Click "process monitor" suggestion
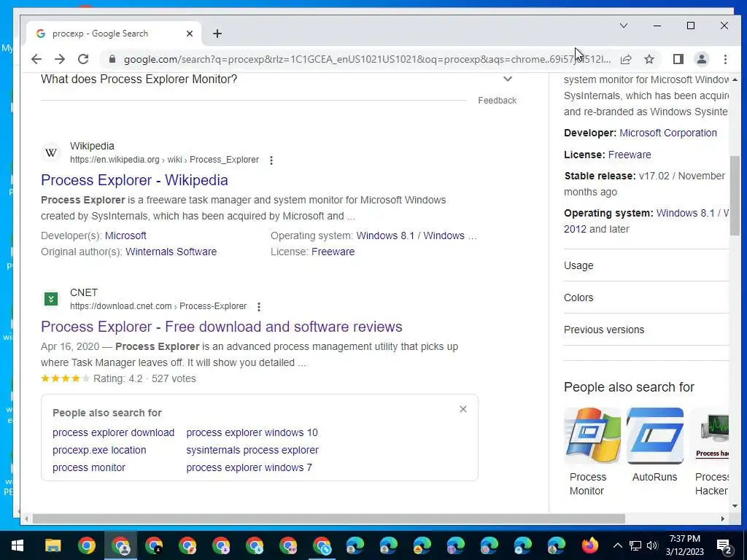The image size is (747, 560). point(88,467)
